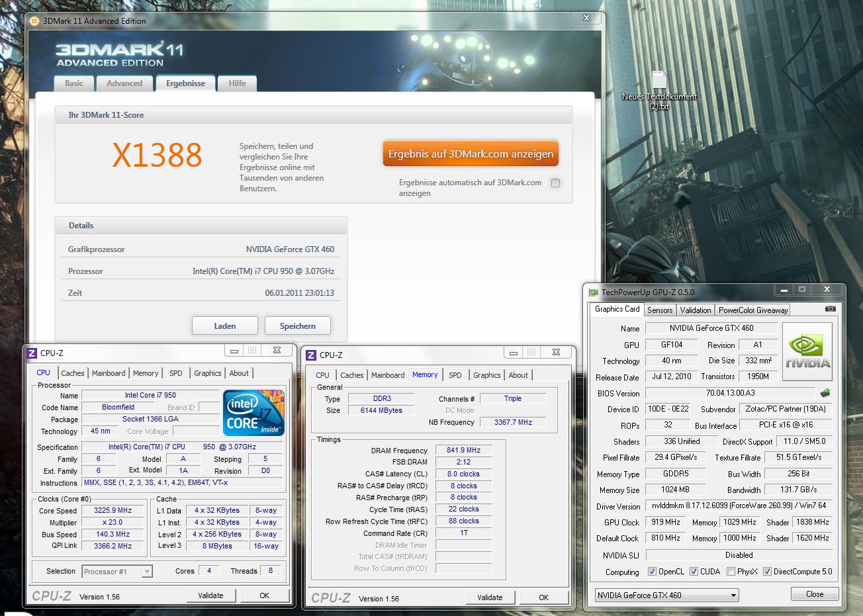
Task: Toggle the DirectCompute 5.0 checkbox
Action: click(768, 571)
